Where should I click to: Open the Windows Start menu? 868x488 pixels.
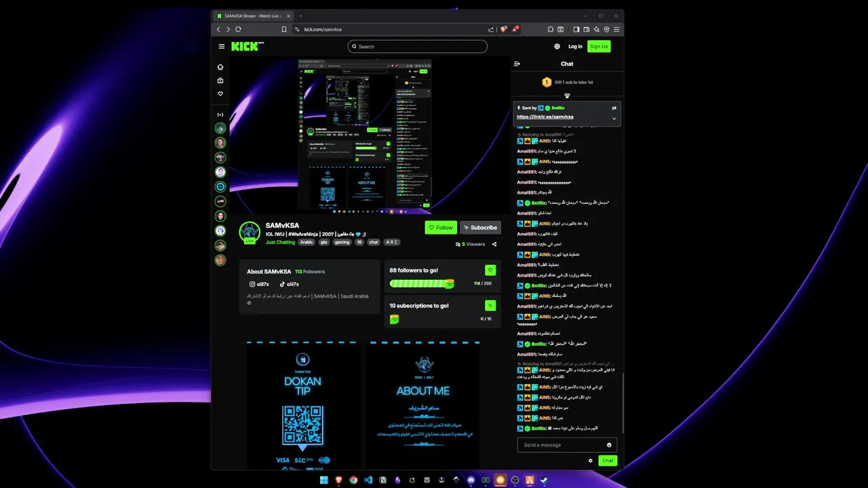coord(323,480)
